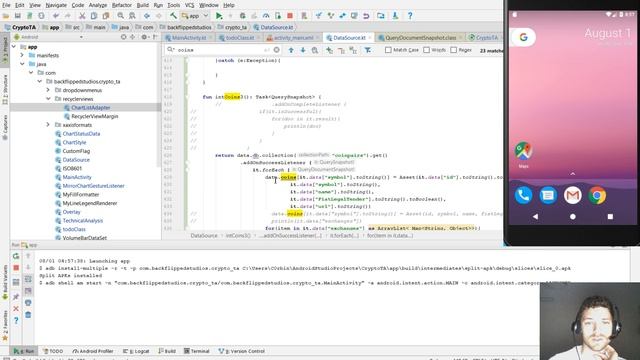This screenshot has height=360, width=640.
Task: Click the Rerun app icon in Run panel
Action: [16, 256]
